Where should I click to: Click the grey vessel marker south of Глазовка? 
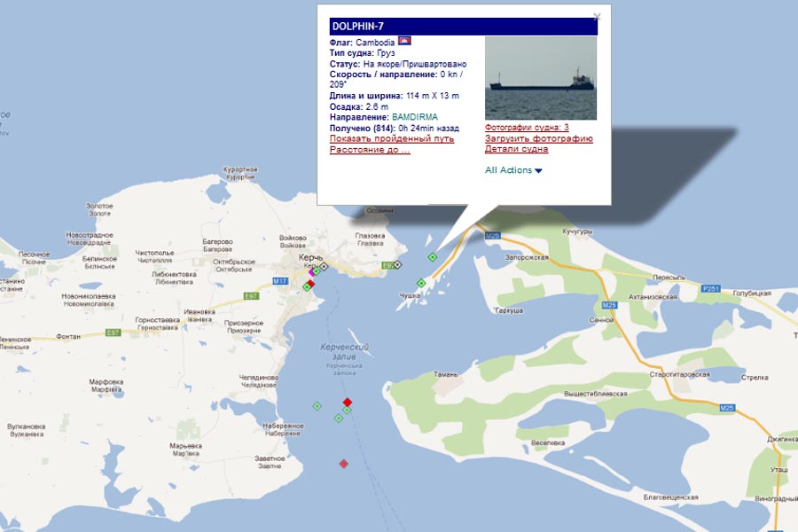coord(398,264)
